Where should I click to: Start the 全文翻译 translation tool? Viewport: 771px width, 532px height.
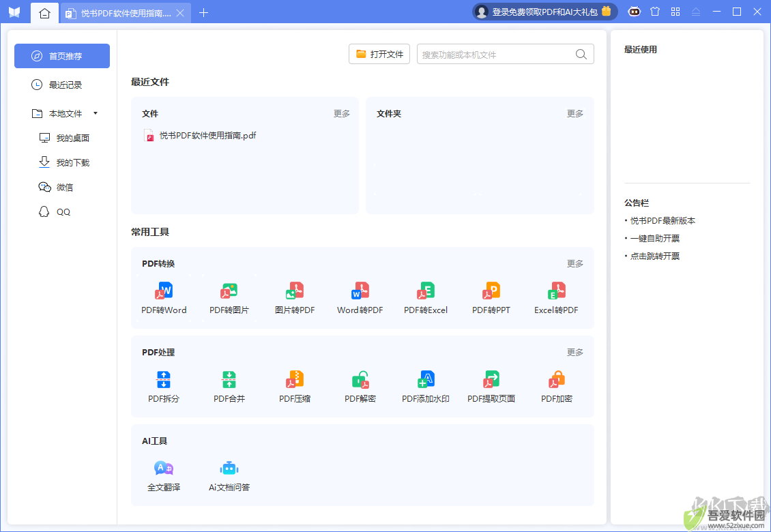pyautogui.click(x=164, y=475)
